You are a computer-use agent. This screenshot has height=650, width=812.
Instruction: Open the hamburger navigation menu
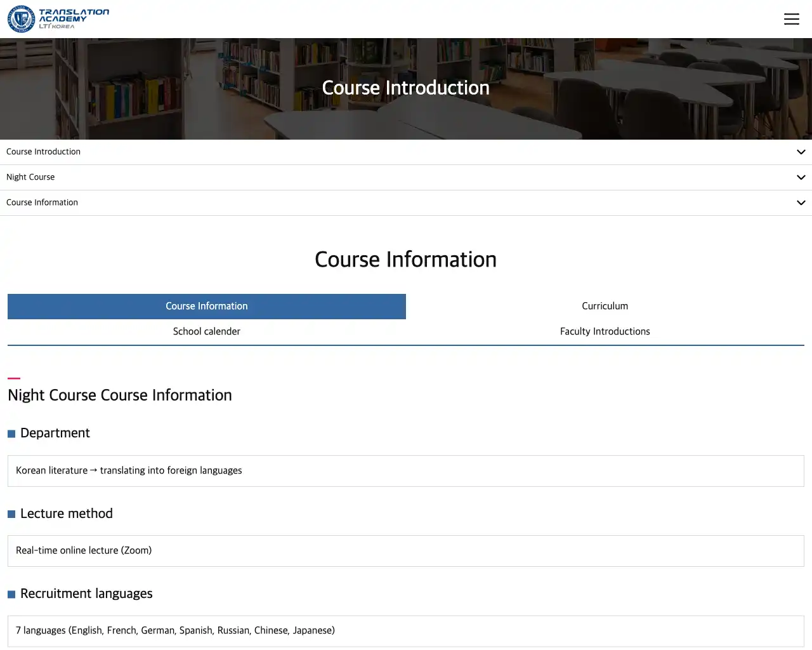tap(791, 19)
